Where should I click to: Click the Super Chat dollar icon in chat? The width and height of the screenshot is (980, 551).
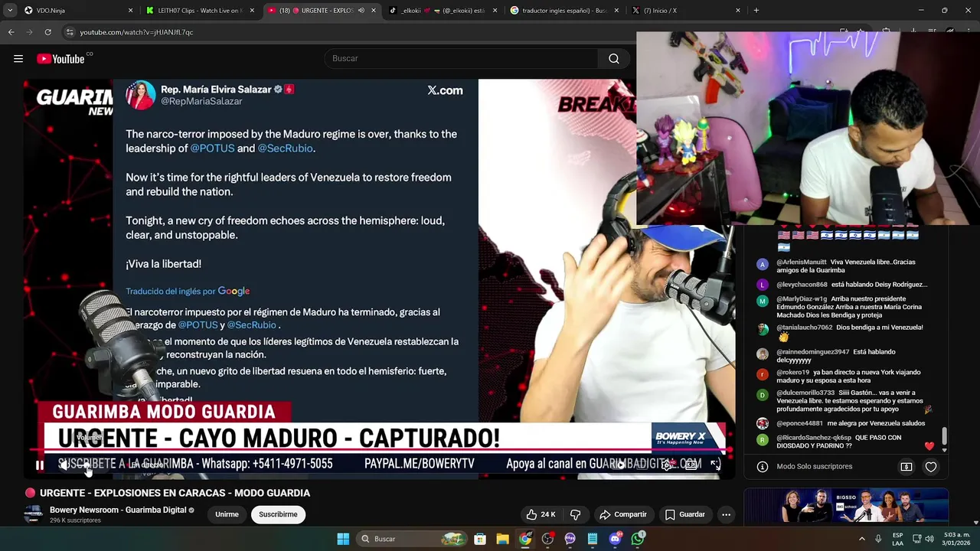coord(906,467)
